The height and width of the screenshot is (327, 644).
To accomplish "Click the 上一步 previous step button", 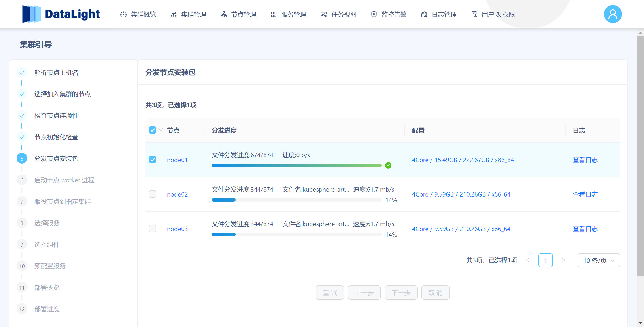I will [364, 293].
